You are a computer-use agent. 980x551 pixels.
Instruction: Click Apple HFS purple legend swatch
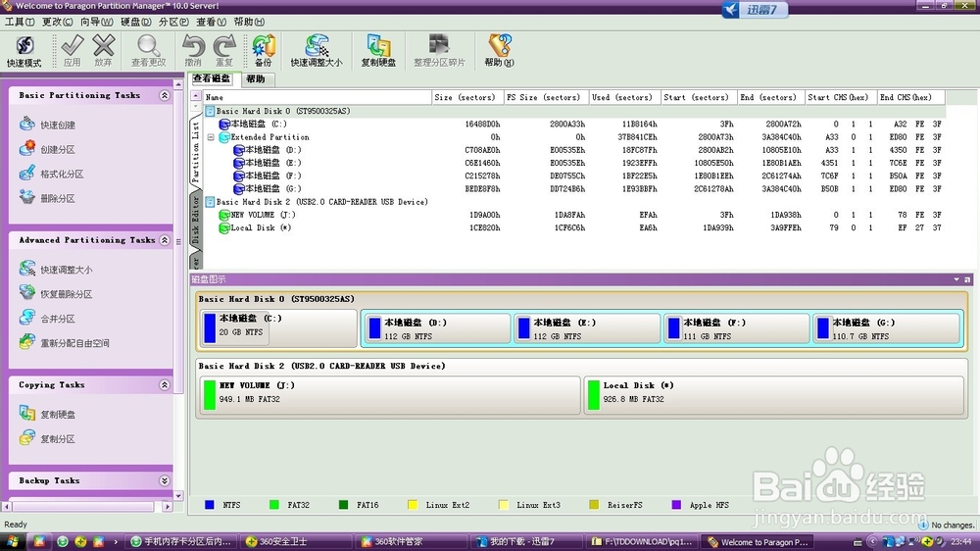[x=676, y=505]
